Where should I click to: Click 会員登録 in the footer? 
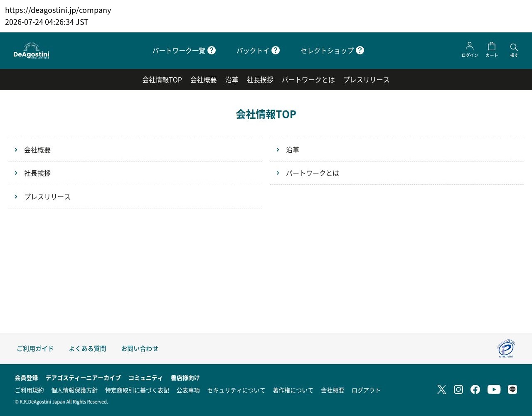[26, 378]
